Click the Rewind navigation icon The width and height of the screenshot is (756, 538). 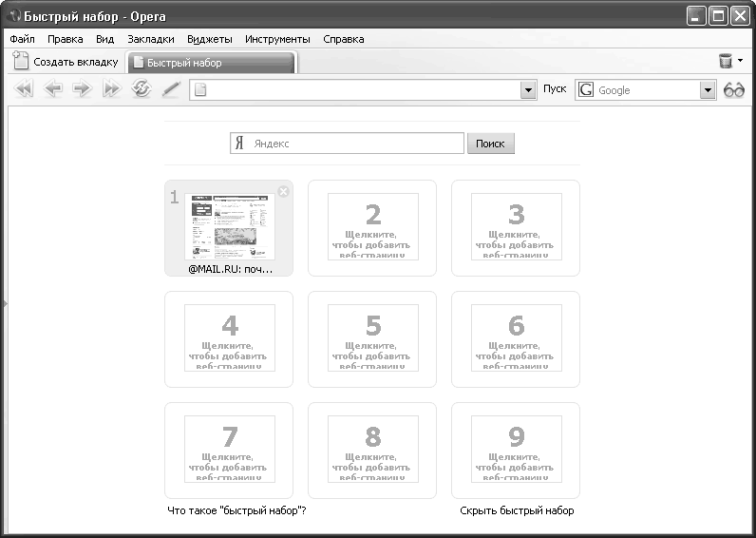[x=25, y=89]
